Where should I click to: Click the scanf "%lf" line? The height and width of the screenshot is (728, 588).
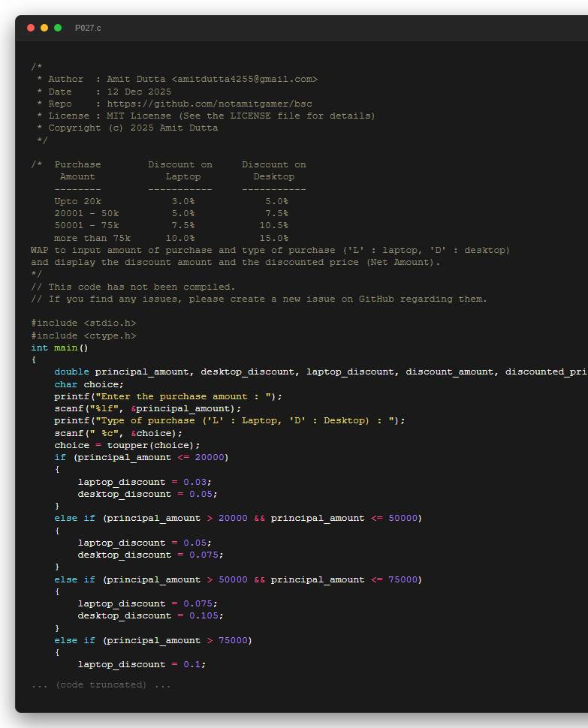tap(148, 408)
